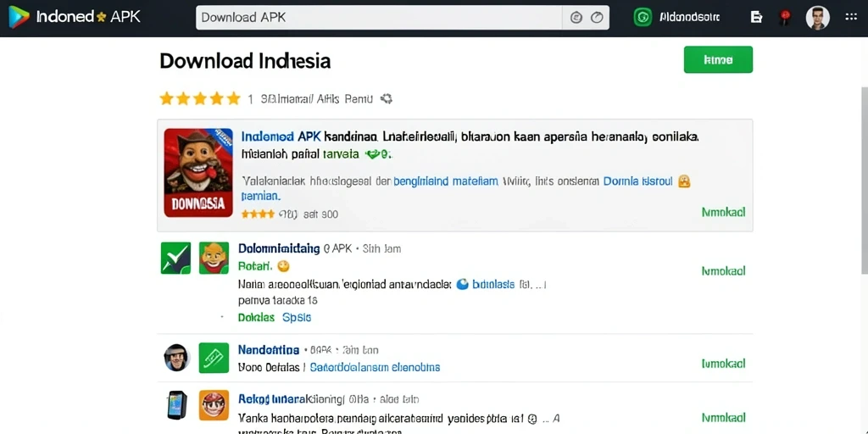
Task: Open the smartphone app icon in last row
Action: pyautogui.click(x=176, y=405)
